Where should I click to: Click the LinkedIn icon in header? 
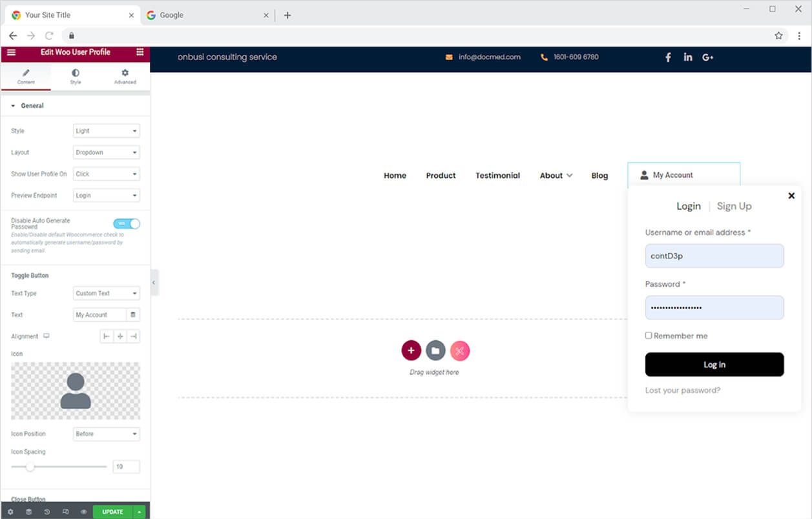click(688, 57)
